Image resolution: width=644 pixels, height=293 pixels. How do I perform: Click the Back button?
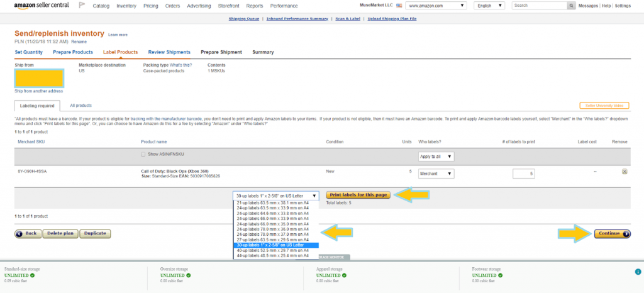(28, 233)
